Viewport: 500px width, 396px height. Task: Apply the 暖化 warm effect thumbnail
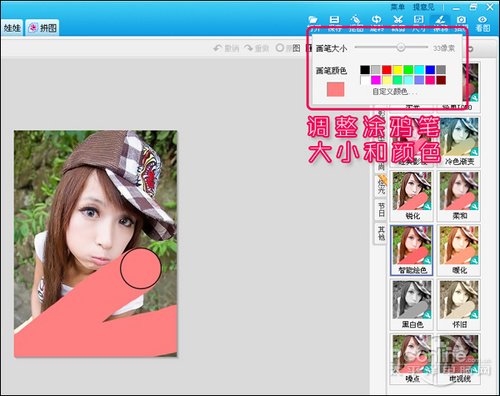pos(459,250)
